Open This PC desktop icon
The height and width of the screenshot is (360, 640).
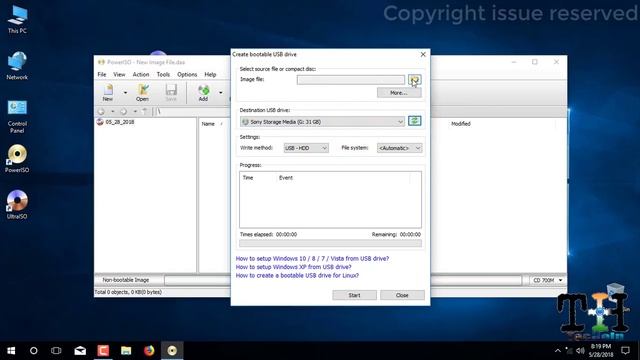pyautogui.click(x=17, y=20)
